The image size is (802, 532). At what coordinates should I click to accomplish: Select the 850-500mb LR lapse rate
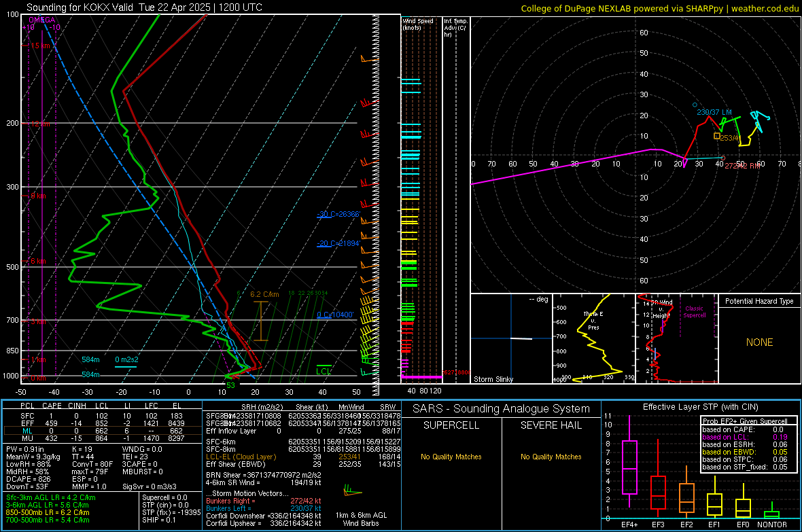click(48, 512)
